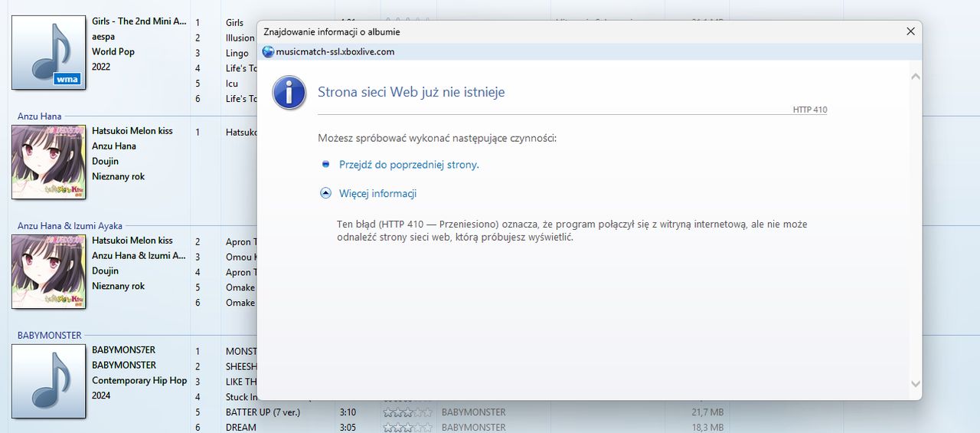Select the track Illusion in the list
Viewport: 980px width, 433px height.
coord(240,38)
